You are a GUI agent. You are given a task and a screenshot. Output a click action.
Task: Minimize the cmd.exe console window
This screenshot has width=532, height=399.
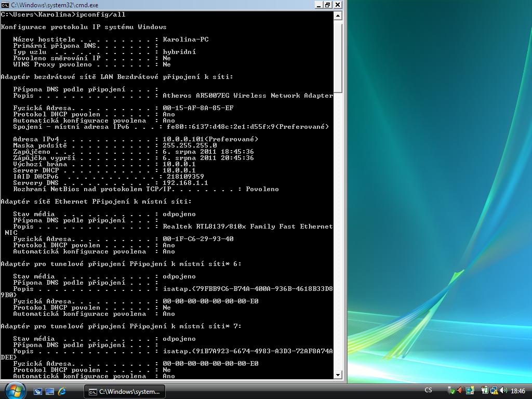pos(318,5)
